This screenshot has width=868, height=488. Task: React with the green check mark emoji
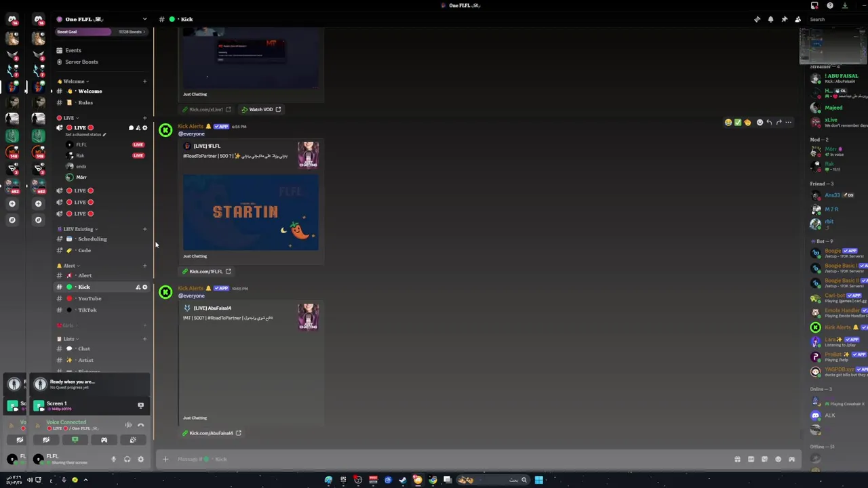point(738,123)
